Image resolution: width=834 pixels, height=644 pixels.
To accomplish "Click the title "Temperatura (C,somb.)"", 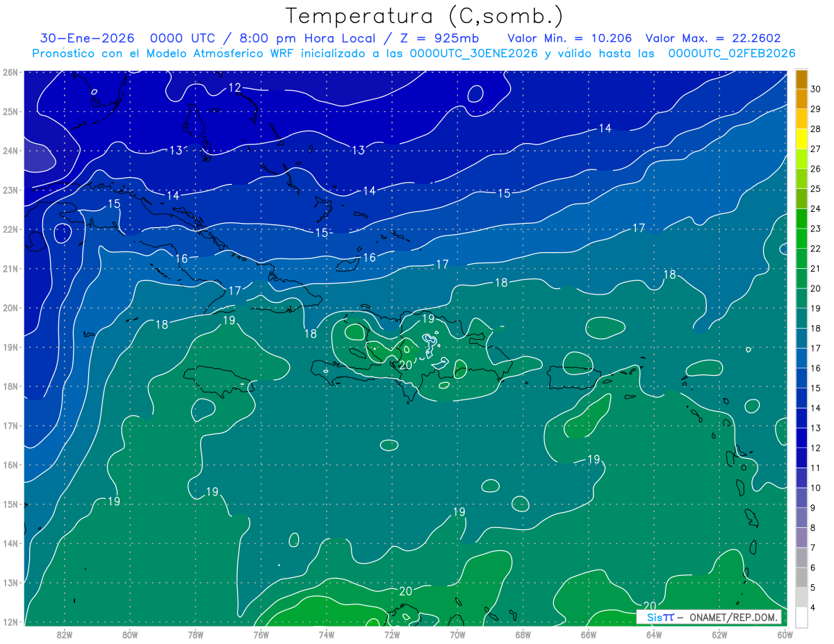I will pos(424,16).
